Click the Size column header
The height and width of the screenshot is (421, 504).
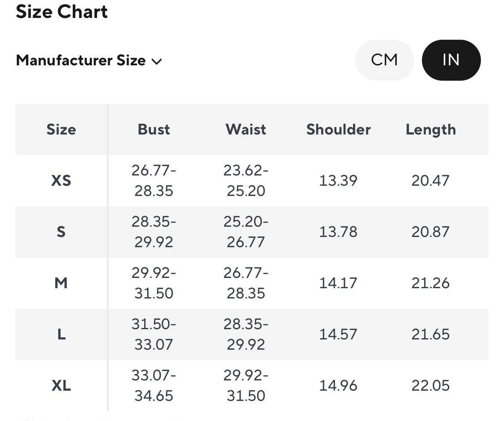pyautogui.click(x=61, y=129)
